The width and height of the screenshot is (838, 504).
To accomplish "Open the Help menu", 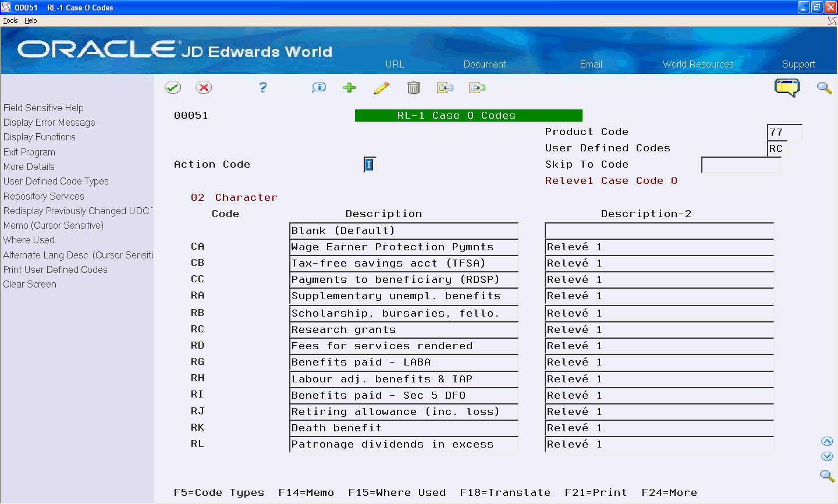I will tap(30, 20).
